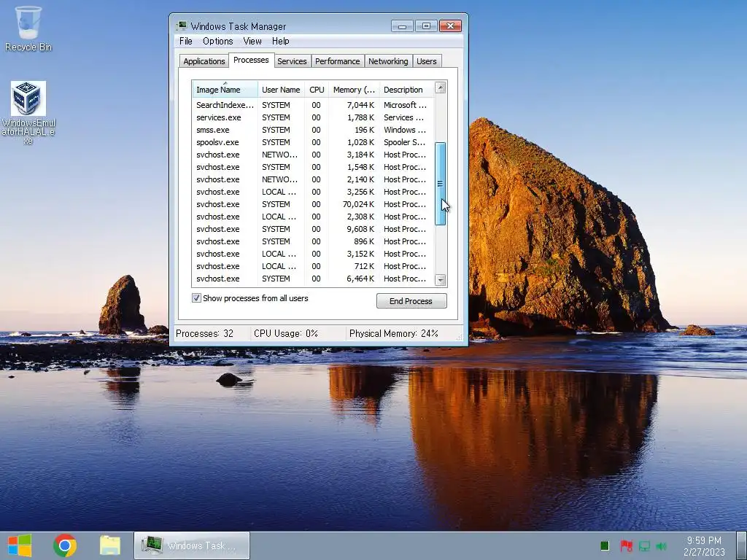Viewport: 747px width, 560px height.
Task: Select svchost.exe using 70,024 K
Action: (x=313, y=204)
